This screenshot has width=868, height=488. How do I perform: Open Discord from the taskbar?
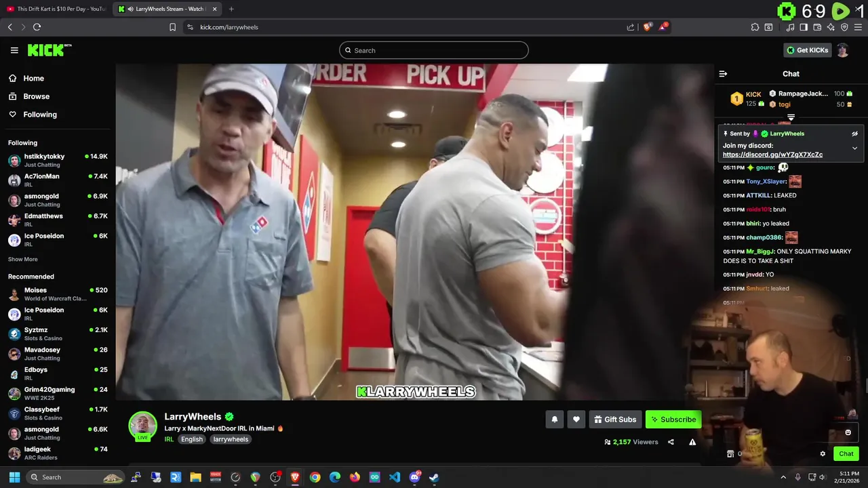(x=414, y=477)
